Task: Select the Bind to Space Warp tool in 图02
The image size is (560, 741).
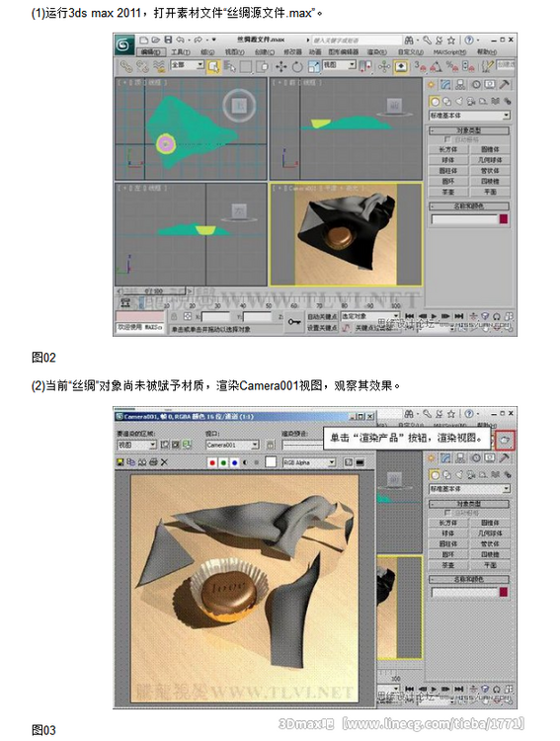Action: tap(160, 66)
